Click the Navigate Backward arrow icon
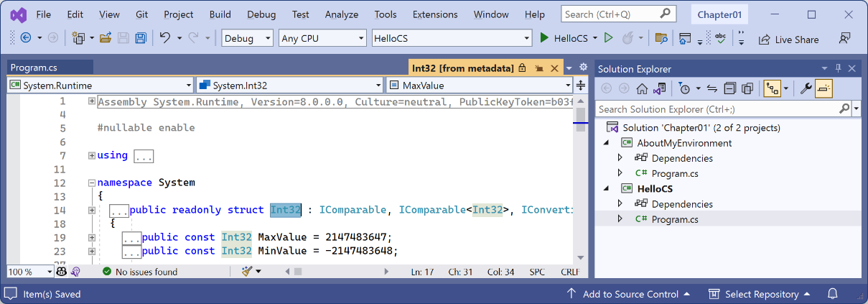The image size is (868, 304). point(26,38)
